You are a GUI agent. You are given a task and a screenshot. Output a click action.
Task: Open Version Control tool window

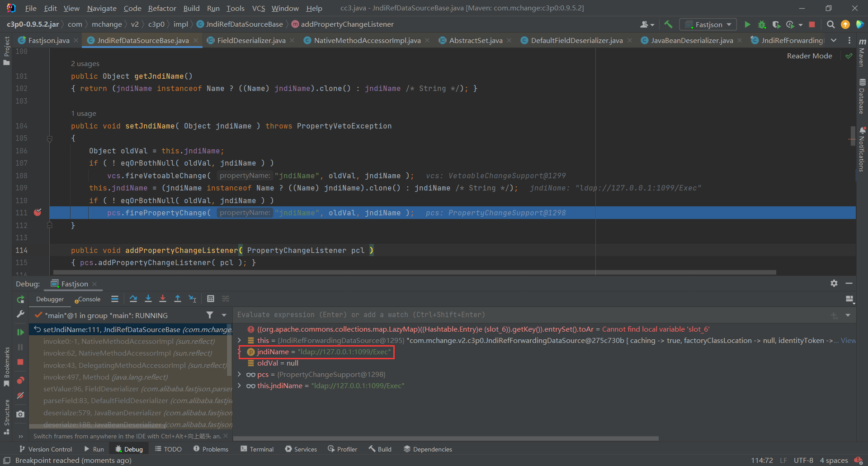[45, 449]
